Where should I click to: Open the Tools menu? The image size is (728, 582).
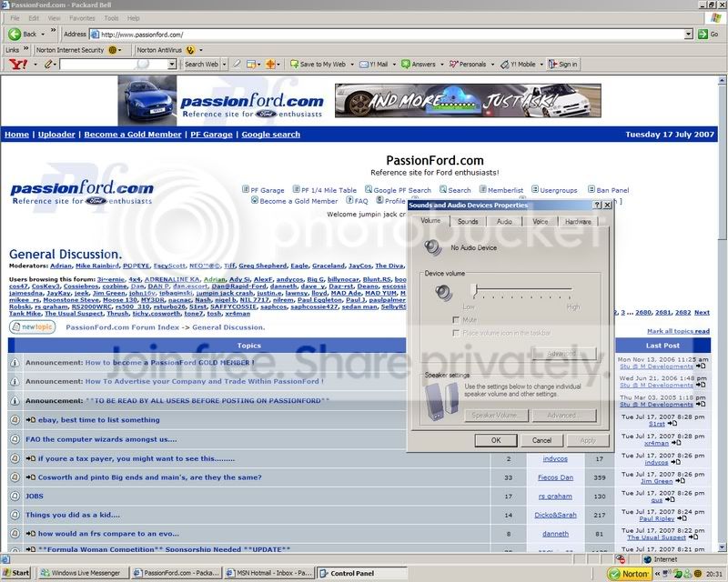111,18
